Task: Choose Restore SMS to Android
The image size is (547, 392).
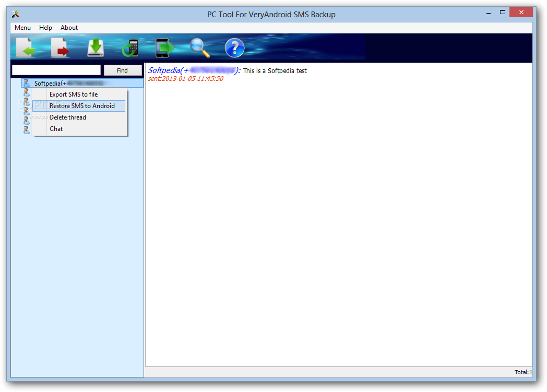Action: (79, 105)
